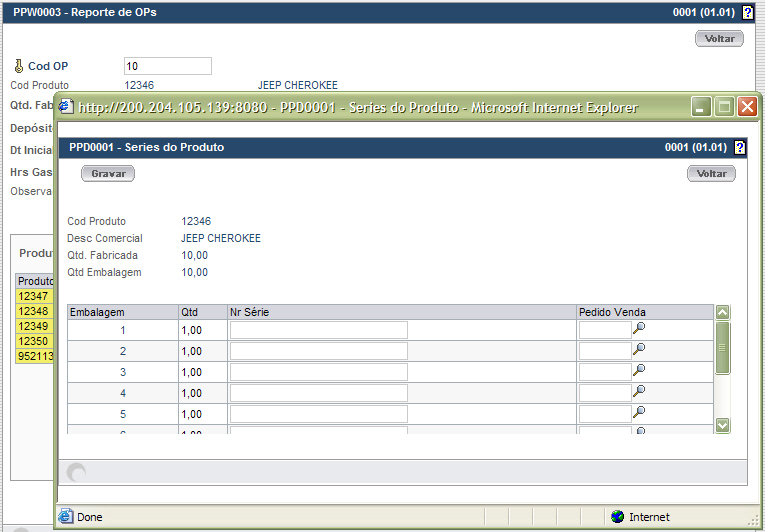Click help icon in Series do Produto header

[740, 147]
